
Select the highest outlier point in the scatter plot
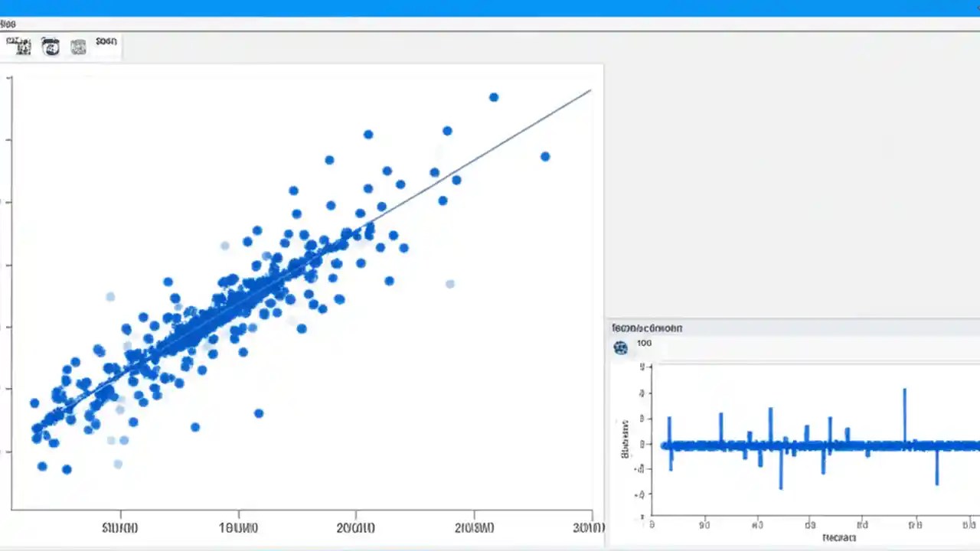click(493, 97)
